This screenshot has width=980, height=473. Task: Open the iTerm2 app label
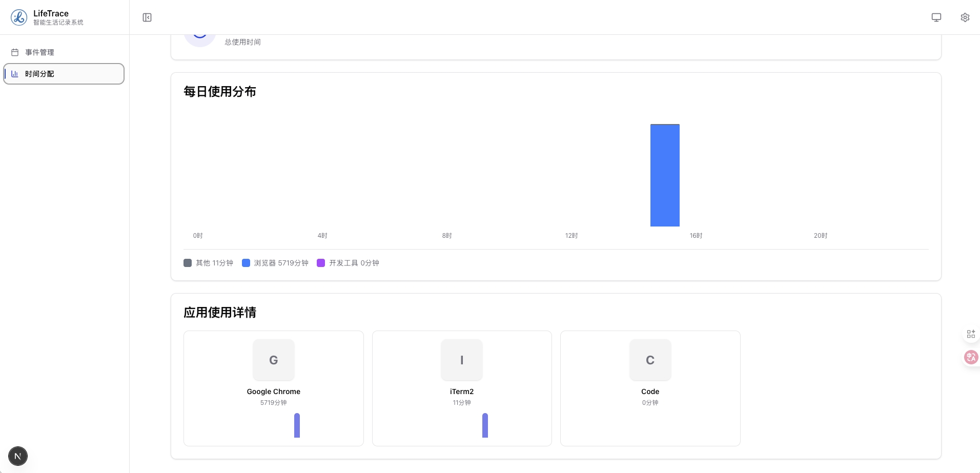[462, 392]
